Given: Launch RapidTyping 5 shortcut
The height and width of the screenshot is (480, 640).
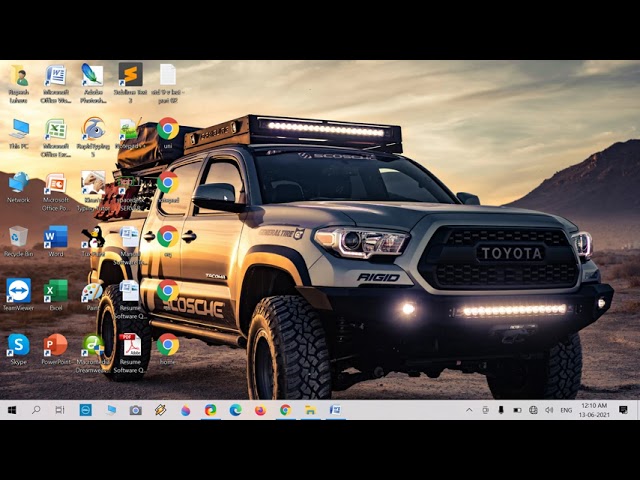Looking at the screenshot, I should pos(93,129).
